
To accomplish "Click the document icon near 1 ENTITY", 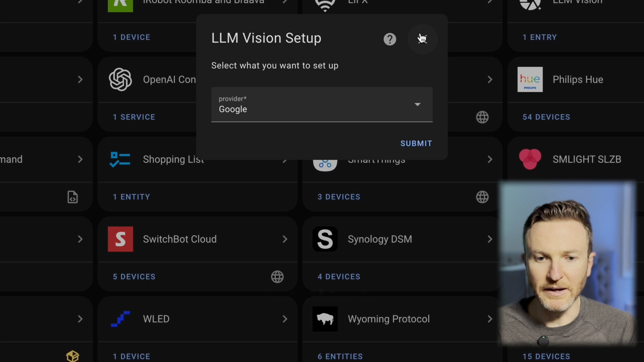I will click(72, 197).
